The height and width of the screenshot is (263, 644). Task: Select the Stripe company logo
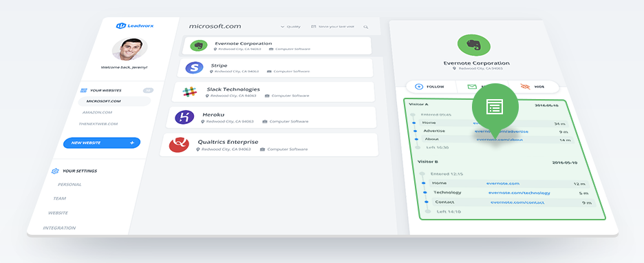[194, 67]
